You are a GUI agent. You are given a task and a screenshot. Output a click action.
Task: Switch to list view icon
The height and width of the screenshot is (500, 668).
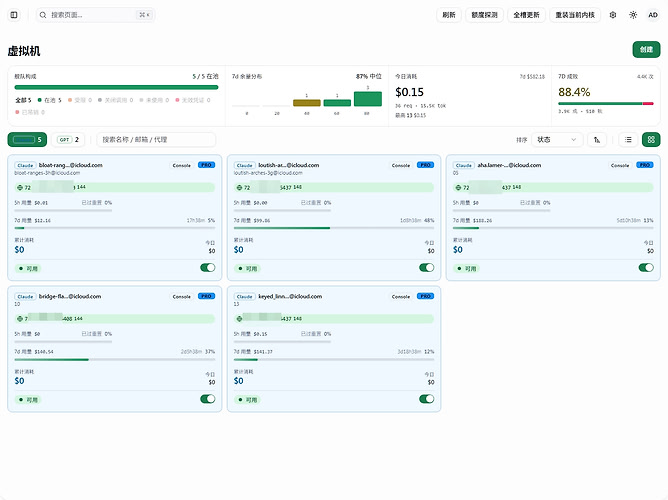click(628, 140)
